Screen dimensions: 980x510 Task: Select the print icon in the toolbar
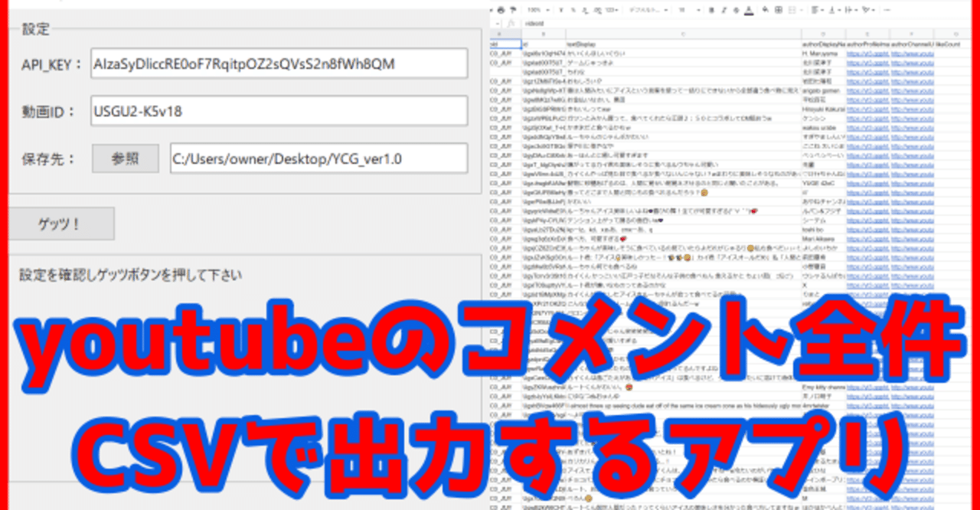[501, 10]
